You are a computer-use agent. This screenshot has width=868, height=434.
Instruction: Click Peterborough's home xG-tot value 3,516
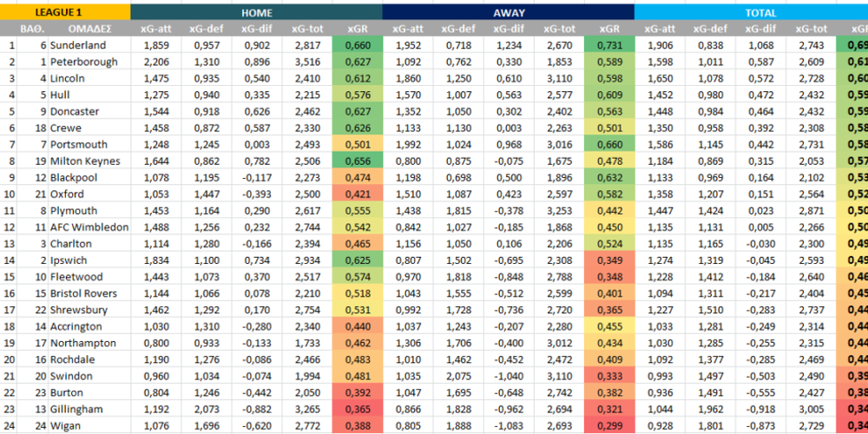coord(307,62)
